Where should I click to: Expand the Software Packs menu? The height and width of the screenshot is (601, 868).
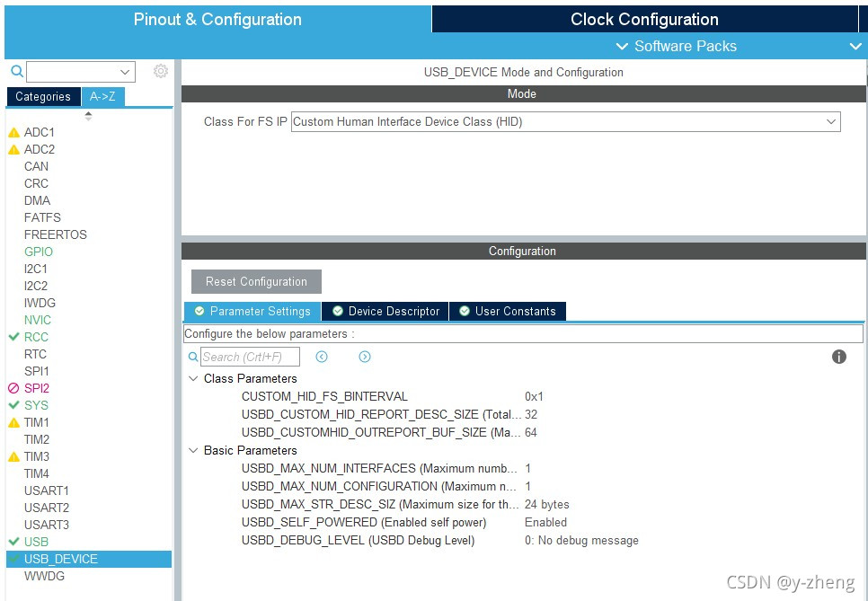(x=677, y=46)
